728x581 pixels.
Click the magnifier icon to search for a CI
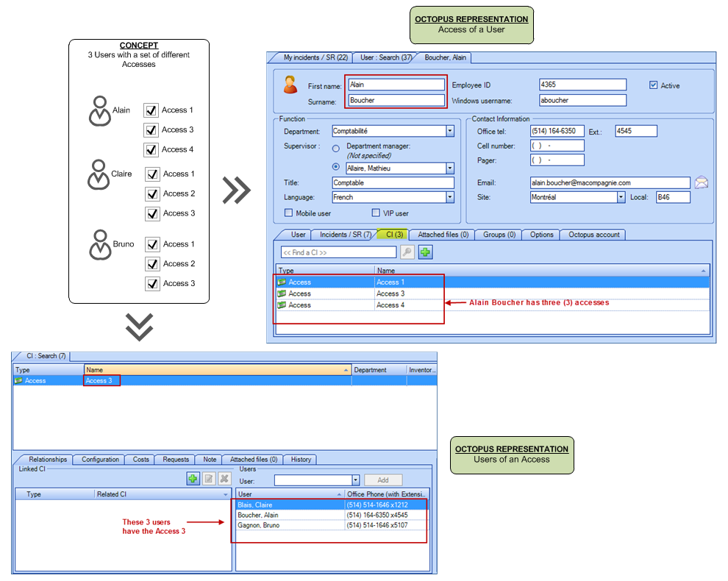407,252
